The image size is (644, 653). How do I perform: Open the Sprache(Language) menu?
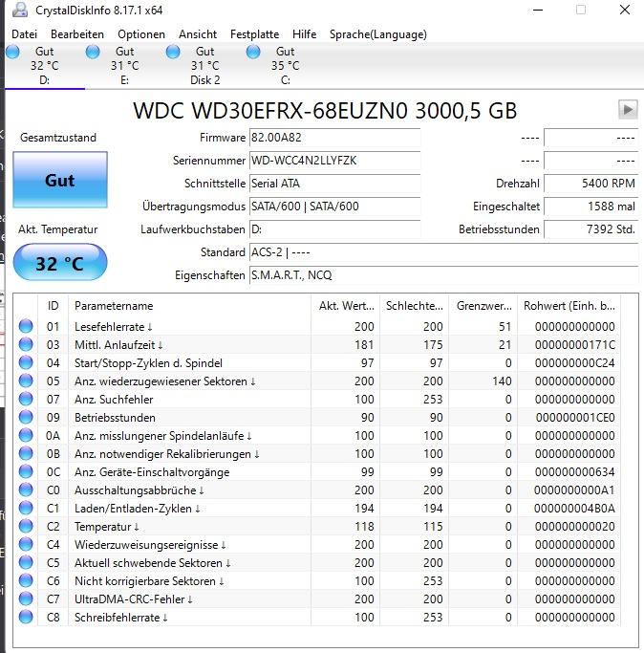tap(378, 34)
